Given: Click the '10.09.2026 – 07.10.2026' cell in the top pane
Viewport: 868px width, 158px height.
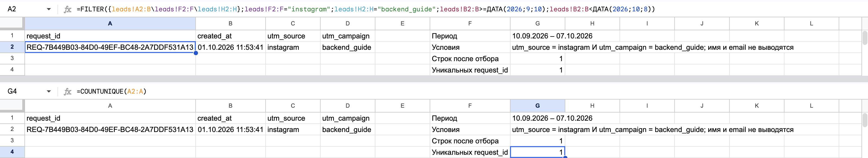Looking at the screenshot, I should click(x=552, y=36).
